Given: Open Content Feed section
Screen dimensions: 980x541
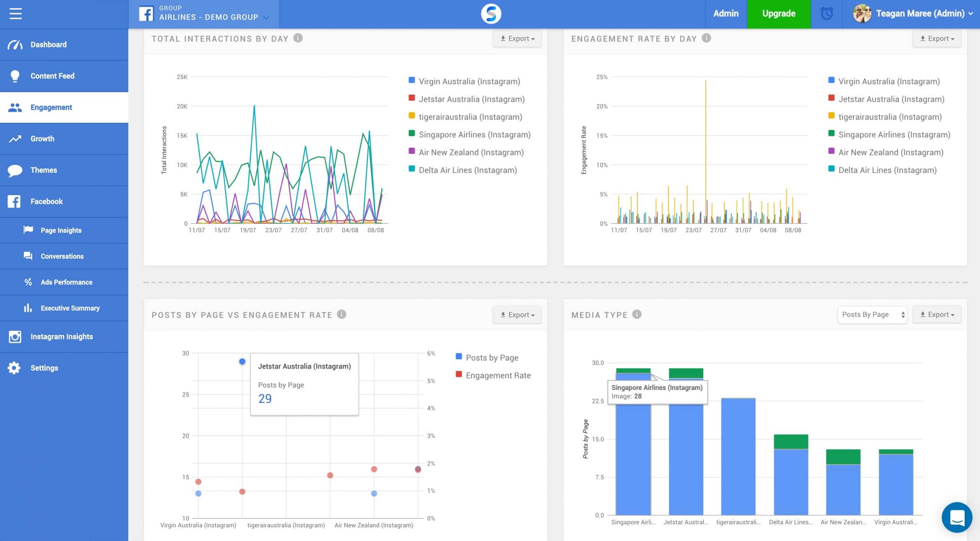Looking at the screenshot, I should (x=64, y=76).
